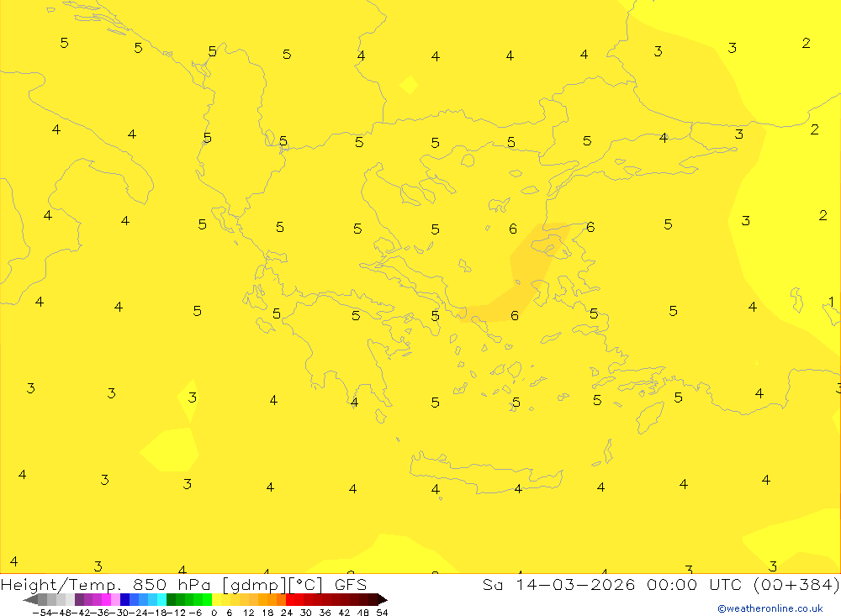
Task: Open the weatheronline.co.uk copyright link
Action: point(770,608)
